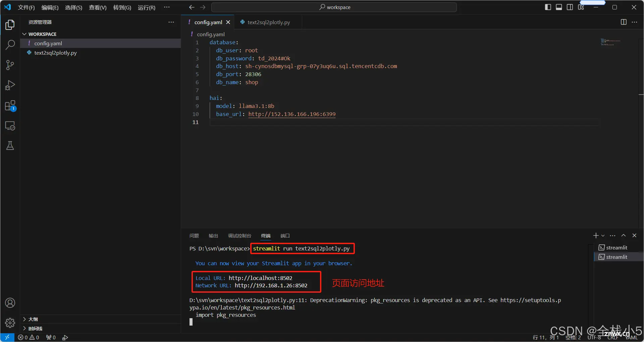Switch to the 输出 output panel tab

[213, 236]
